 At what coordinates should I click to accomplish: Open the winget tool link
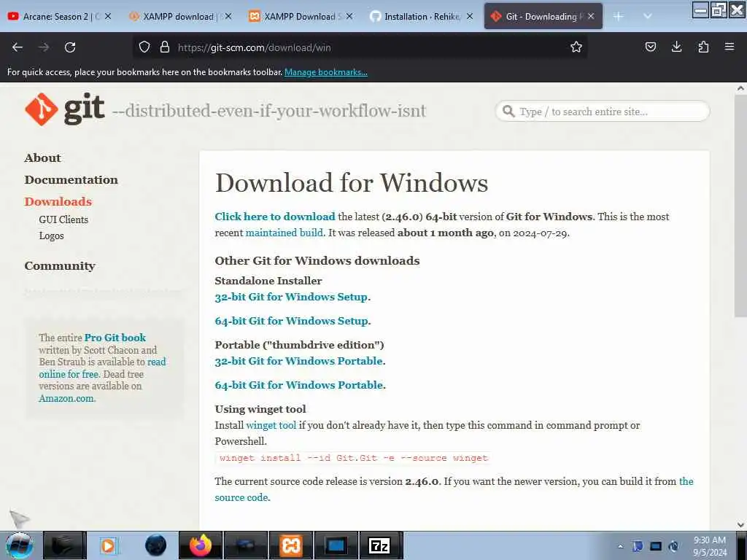[x=271, y=426]
